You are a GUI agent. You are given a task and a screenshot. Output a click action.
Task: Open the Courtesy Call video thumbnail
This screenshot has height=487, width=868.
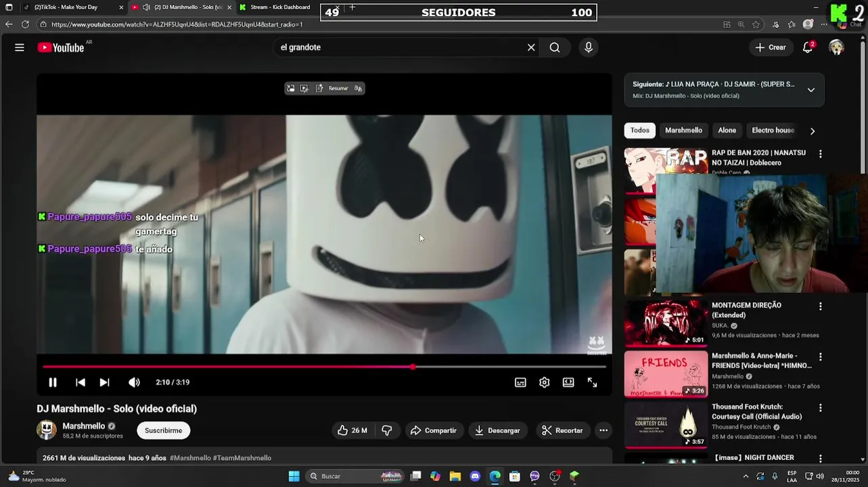pos(666,425)
